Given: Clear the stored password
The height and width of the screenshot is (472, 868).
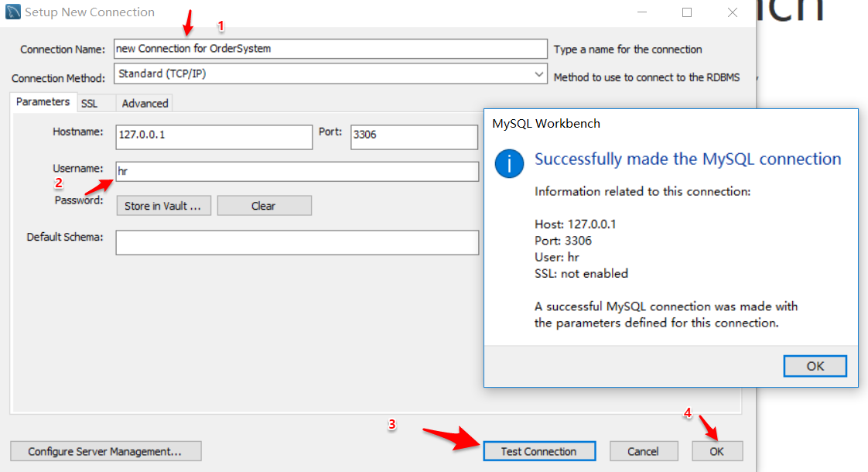Looking at the screenshot, I should 264,206.
